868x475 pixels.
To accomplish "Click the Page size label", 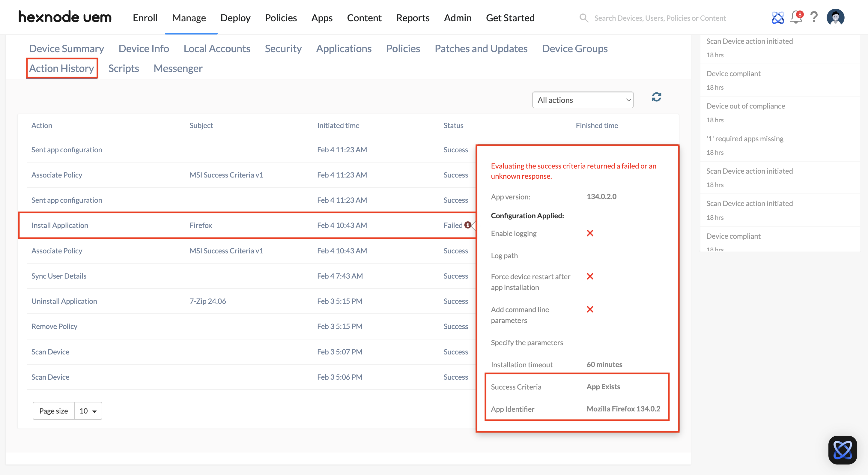I will [x=54, y=411].
